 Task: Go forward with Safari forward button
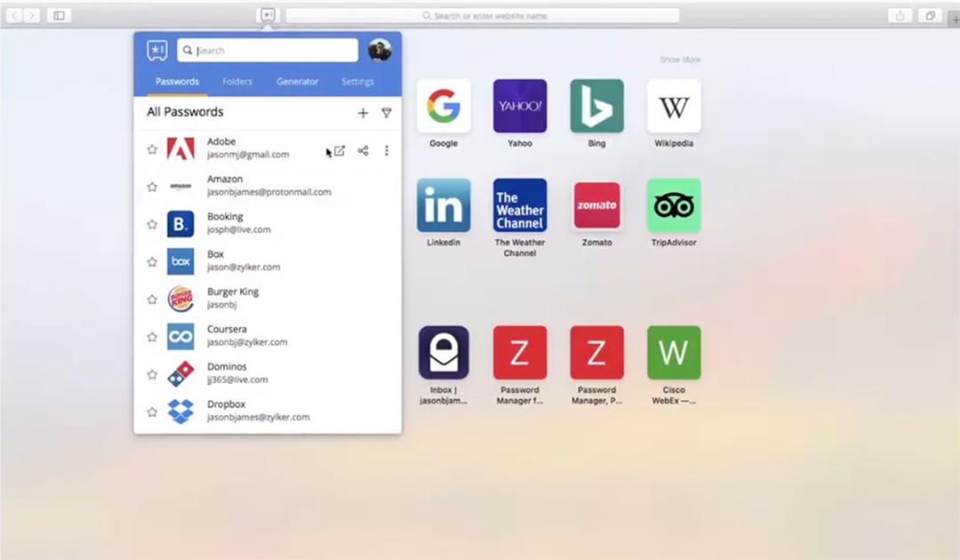(x=31, y=15)
